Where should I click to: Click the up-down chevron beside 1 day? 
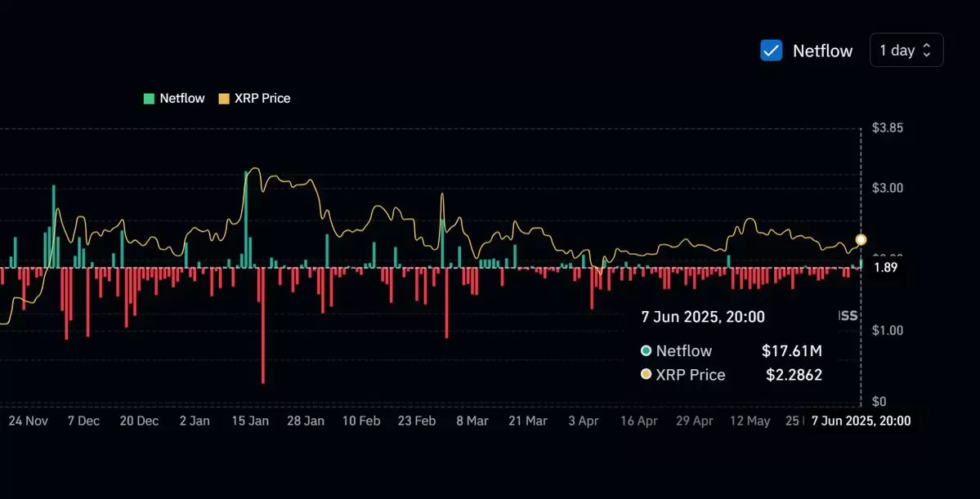[927, 51]
